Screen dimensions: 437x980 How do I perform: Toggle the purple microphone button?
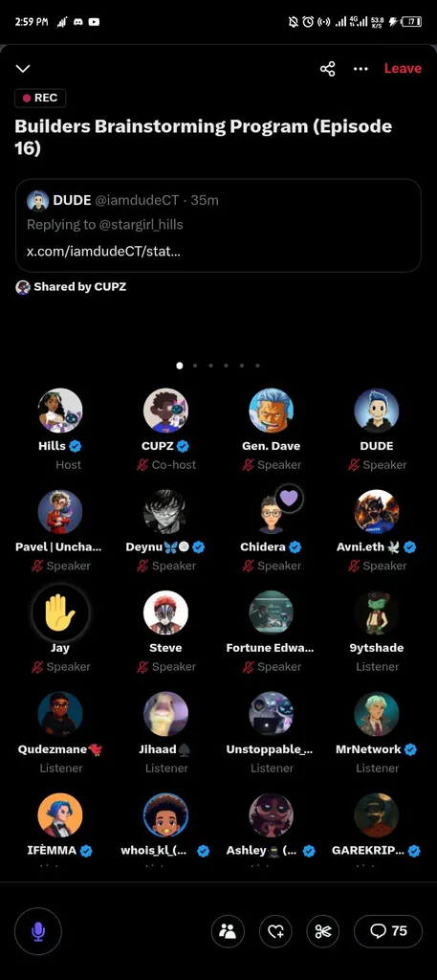pos(38,931)
